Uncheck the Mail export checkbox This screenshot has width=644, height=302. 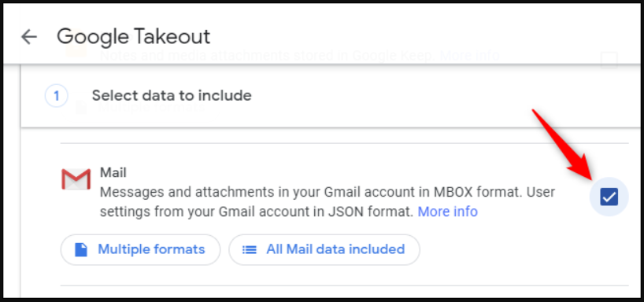coord(609,197)
